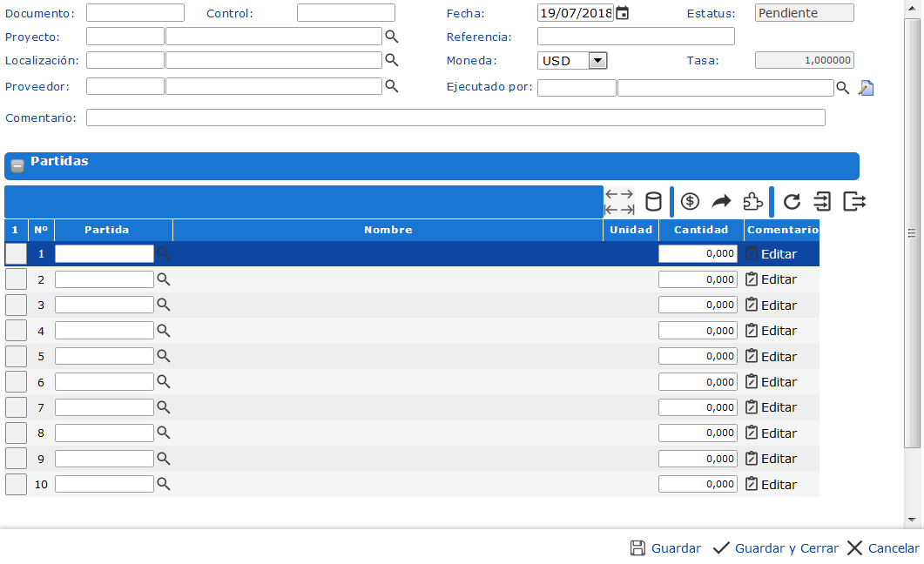This screenshot has height=564, width=924.
Task: Click the Cantidad field in row 3
Action: pos(698,305)
